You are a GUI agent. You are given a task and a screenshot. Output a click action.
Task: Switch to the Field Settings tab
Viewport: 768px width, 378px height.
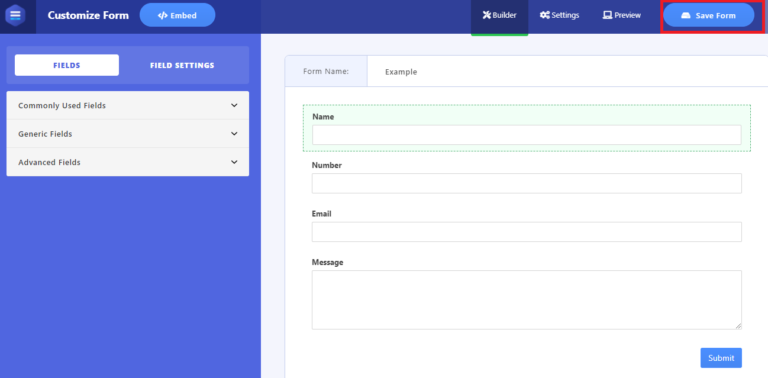(182, 65)
